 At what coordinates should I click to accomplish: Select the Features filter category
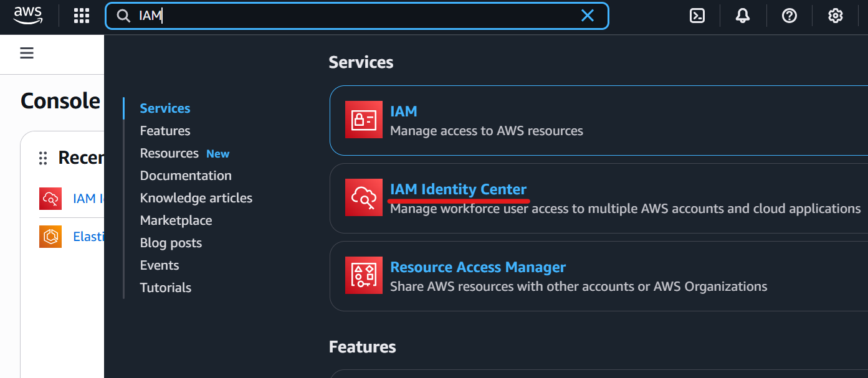point(165,131)
